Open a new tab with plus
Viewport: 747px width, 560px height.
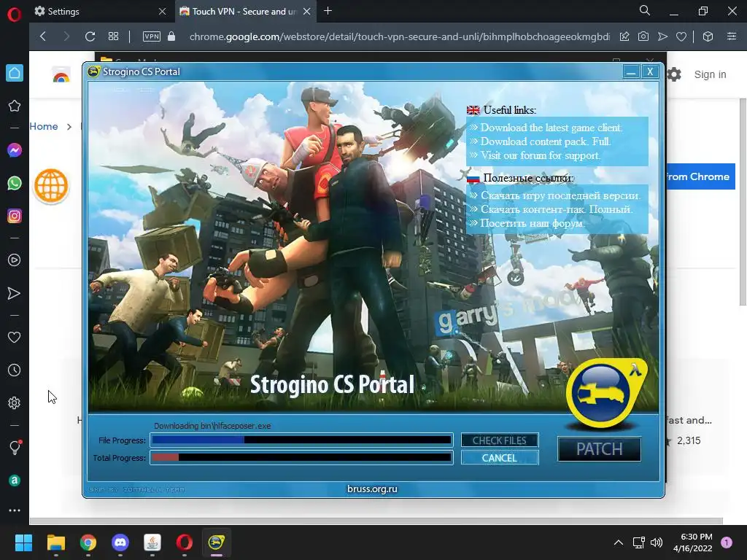click(x=328, y=11)
